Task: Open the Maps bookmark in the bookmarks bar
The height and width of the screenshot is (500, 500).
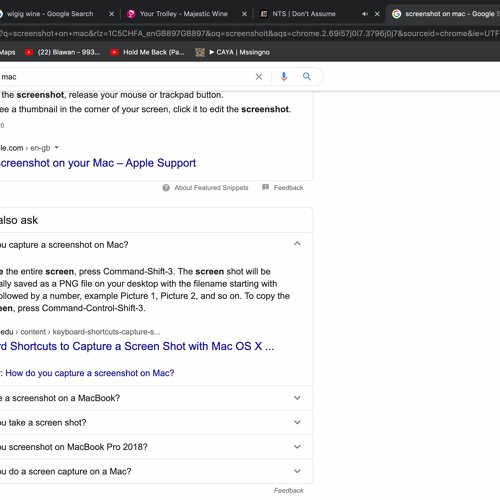Action: (x=7, y=52)
